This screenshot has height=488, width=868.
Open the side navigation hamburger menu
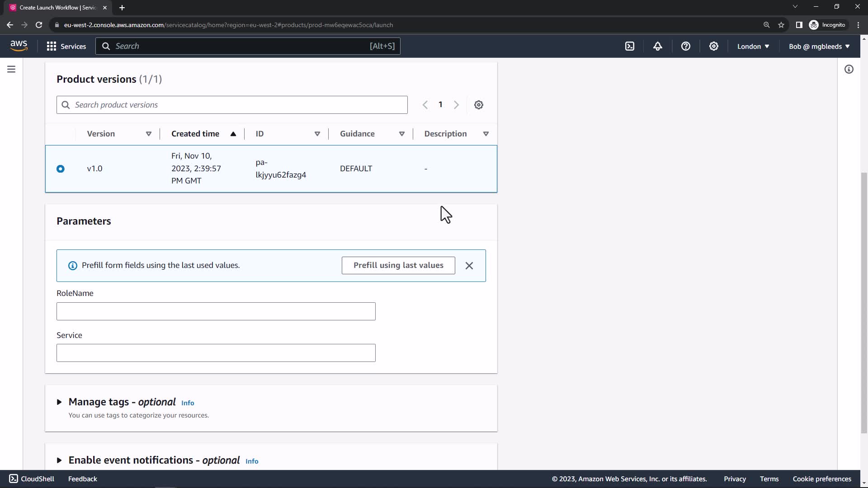(x=11, y=69)
